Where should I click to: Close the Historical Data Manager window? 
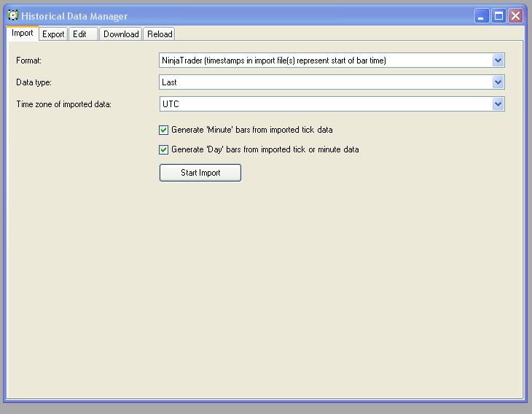click(x=515, y=15)
